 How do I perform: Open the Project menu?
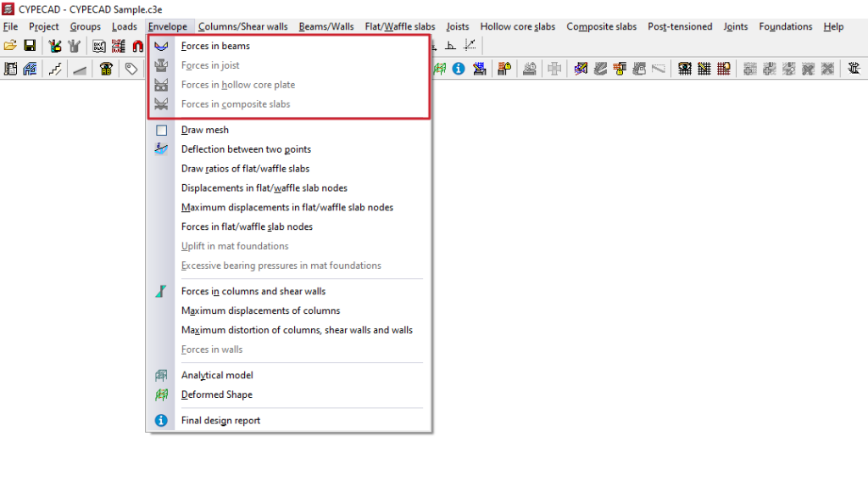(44, 26)
